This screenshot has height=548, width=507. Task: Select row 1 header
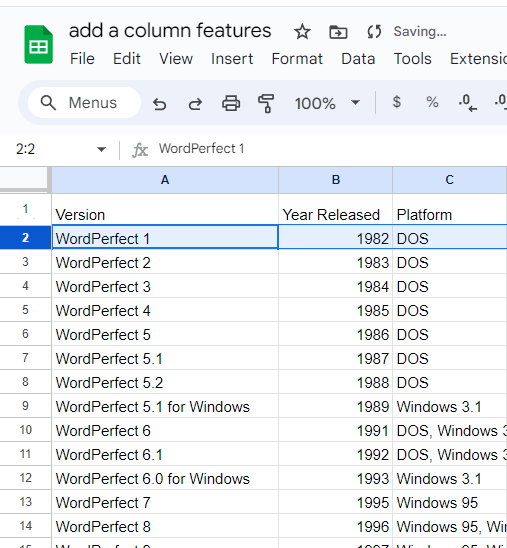click(25, 209)
